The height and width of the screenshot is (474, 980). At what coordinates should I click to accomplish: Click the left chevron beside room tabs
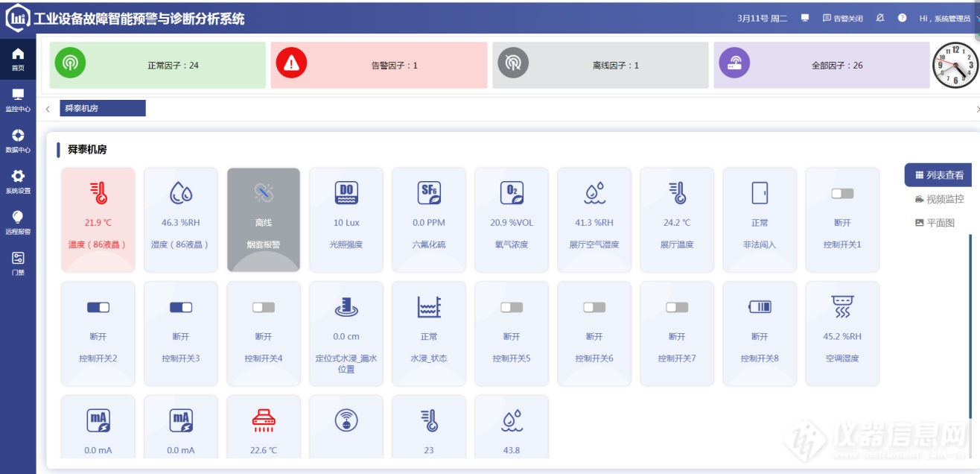[x=48, y=109]
